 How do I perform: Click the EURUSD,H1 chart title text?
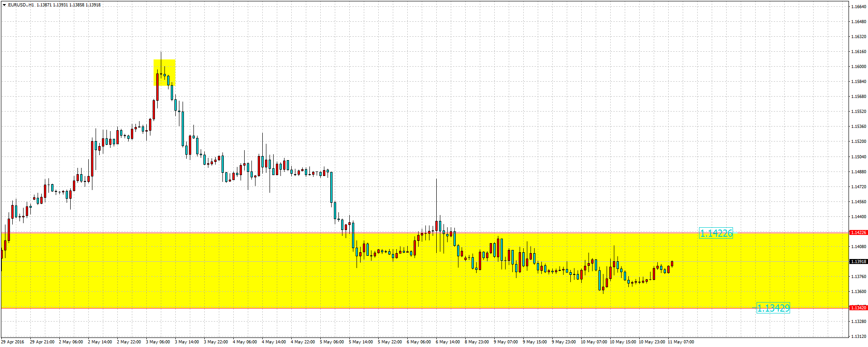(21, 5)
